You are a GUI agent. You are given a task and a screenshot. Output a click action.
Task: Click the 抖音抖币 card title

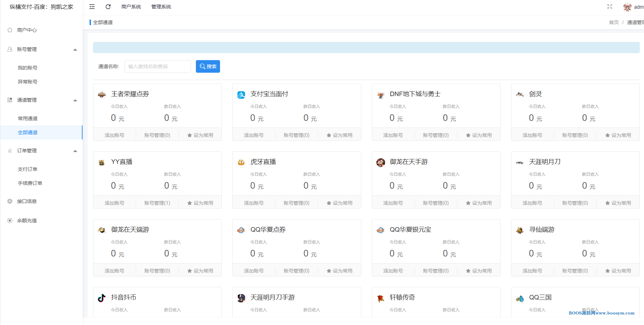(x=124, y=297)
